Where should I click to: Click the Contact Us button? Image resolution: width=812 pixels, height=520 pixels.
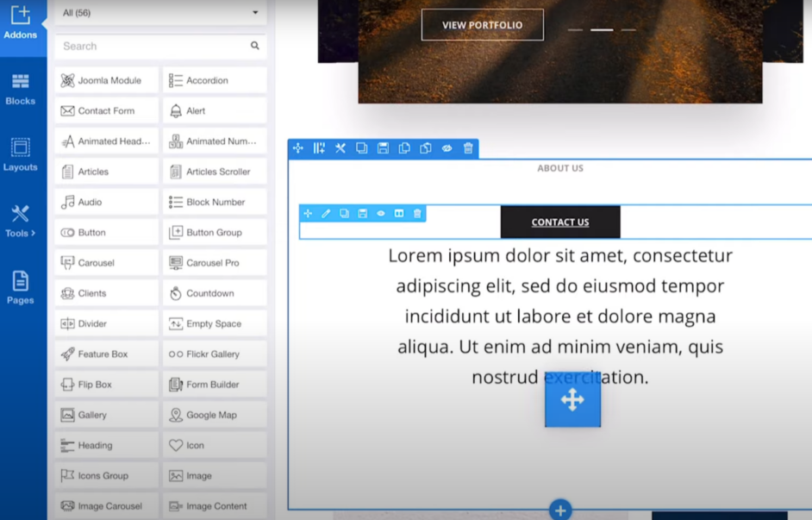560,222
